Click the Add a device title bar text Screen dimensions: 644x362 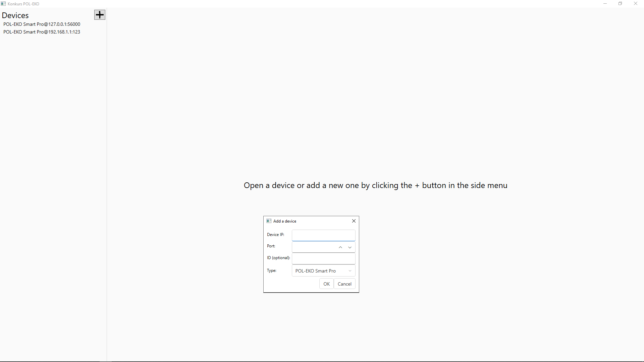point(285,221)
